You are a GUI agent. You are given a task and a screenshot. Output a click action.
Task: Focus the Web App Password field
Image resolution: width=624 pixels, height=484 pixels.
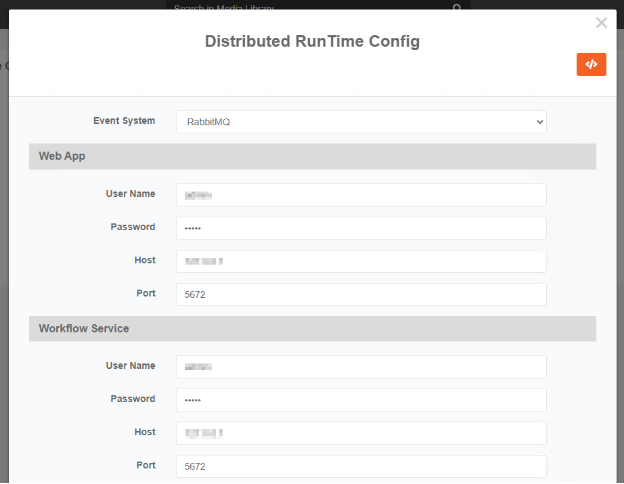click(x=361, y=228)
